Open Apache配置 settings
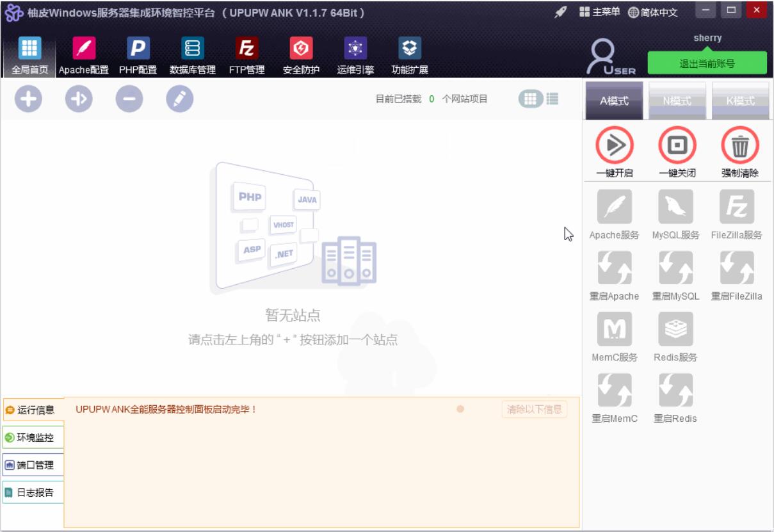 (84, 56)
